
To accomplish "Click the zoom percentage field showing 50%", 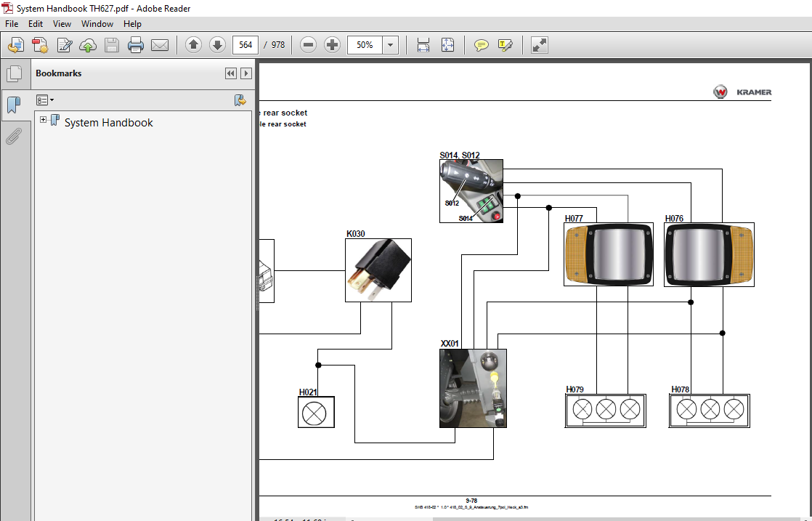I will click(x=365, y=45).
